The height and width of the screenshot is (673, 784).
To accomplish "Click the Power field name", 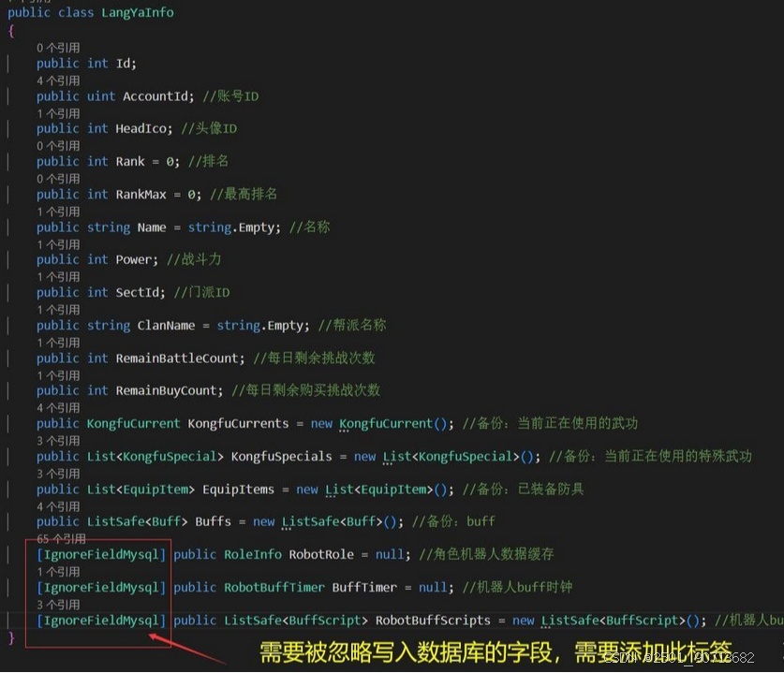I will (x=134, y=260).
